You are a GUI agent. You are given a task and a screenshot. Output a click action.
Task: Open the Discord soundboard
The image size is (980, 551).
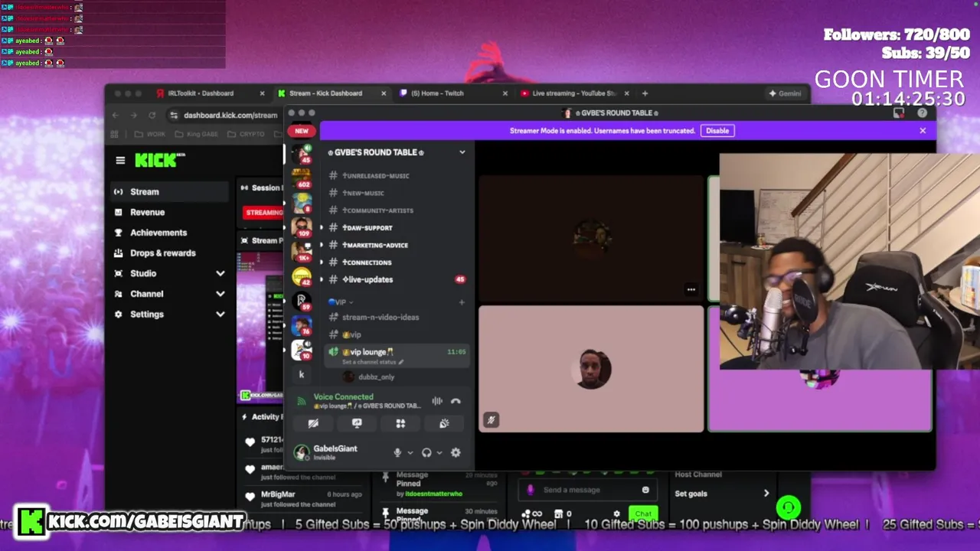click(444, 423)
